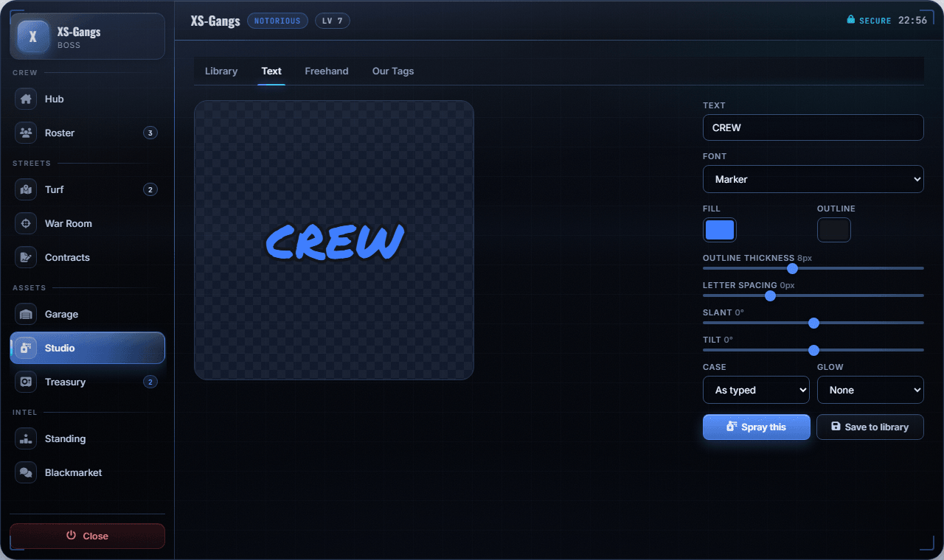Click the 22:56 clock text
Screen dimensions: 944x560
(912, 21)
